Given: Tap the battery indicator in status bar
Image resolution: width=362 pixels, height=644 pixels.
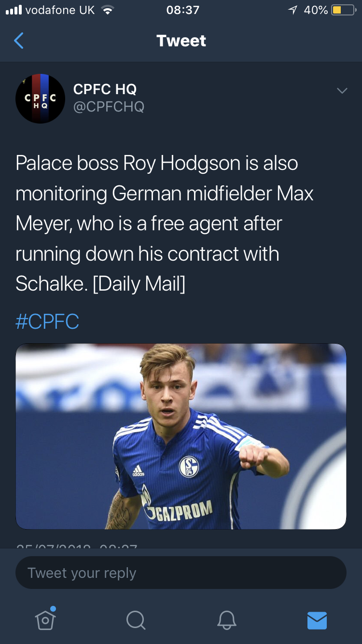Looking at the screenshot, I should 343,10.
